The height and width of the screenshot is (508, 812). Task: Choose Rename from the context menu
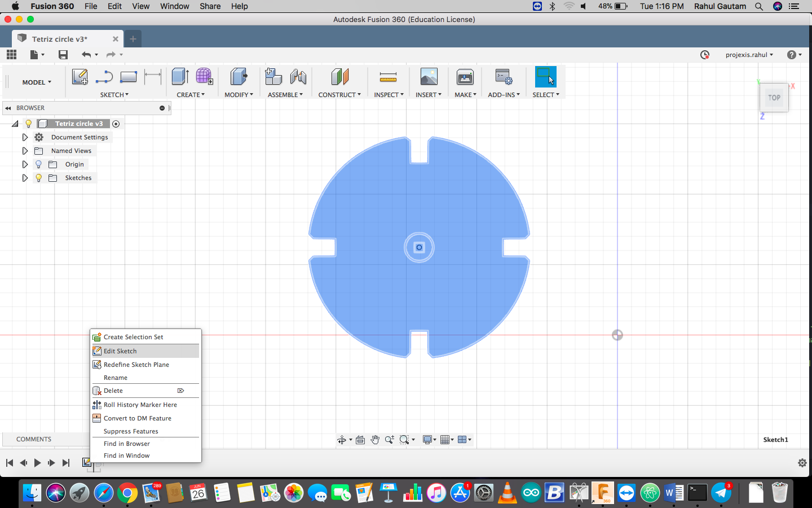(x=145, y=378)
